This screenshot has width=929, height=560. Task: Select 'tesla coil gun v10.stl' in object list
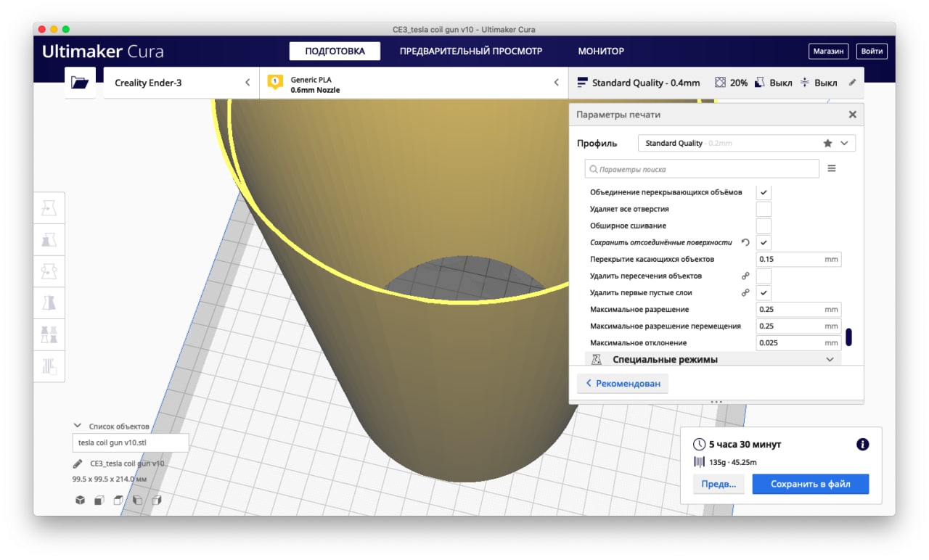tap(131, 442)
